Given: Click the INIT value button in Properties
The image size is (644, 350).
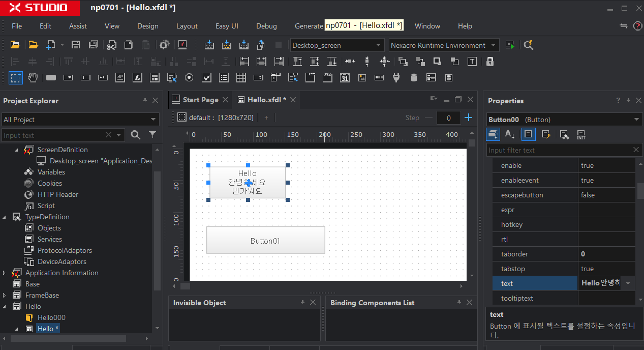Looking at the screenshot, I should point(581,134).
